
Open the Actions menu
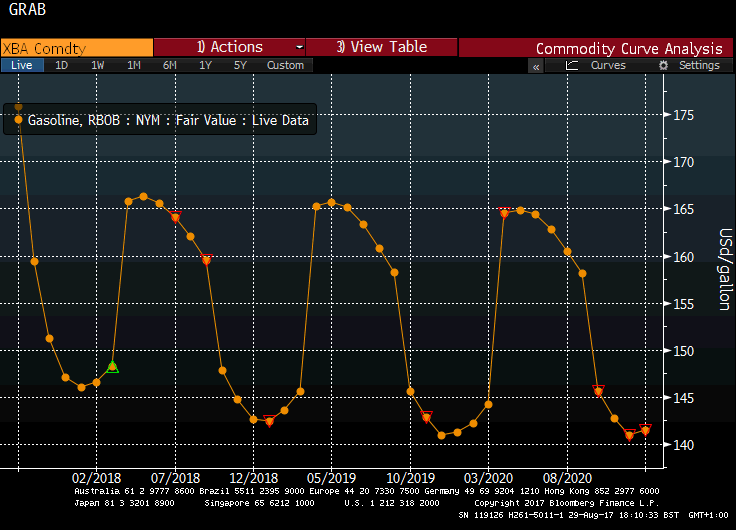coord(230,47)
